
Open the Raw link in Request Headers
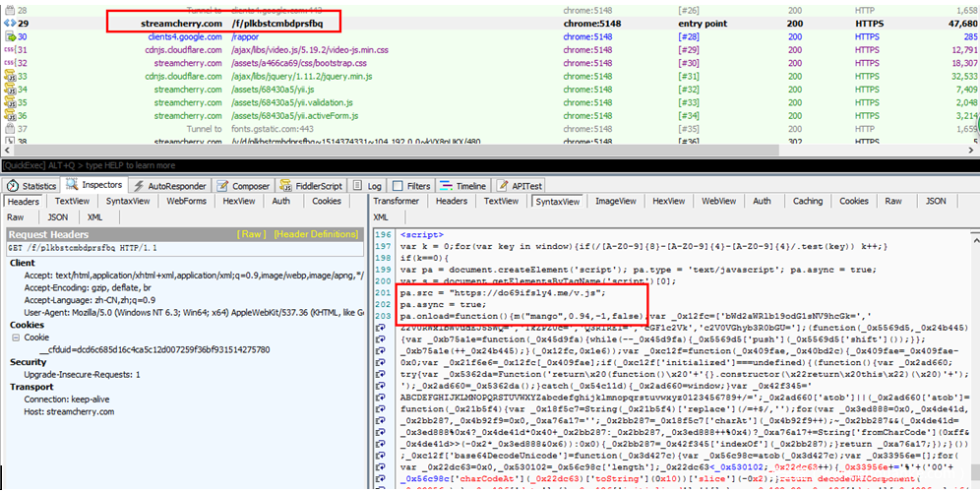tap(250, 234)
